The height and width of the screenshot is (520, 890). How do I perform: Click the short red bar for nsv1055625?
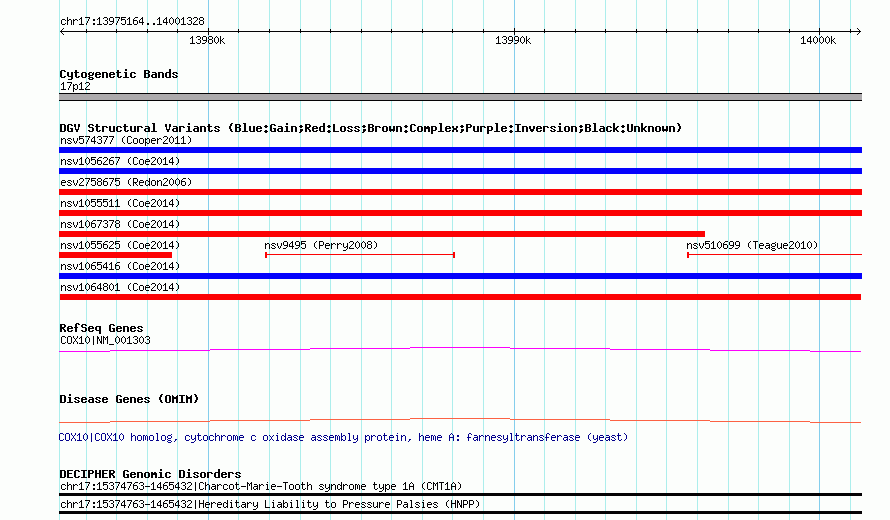(x=115, y=255)
